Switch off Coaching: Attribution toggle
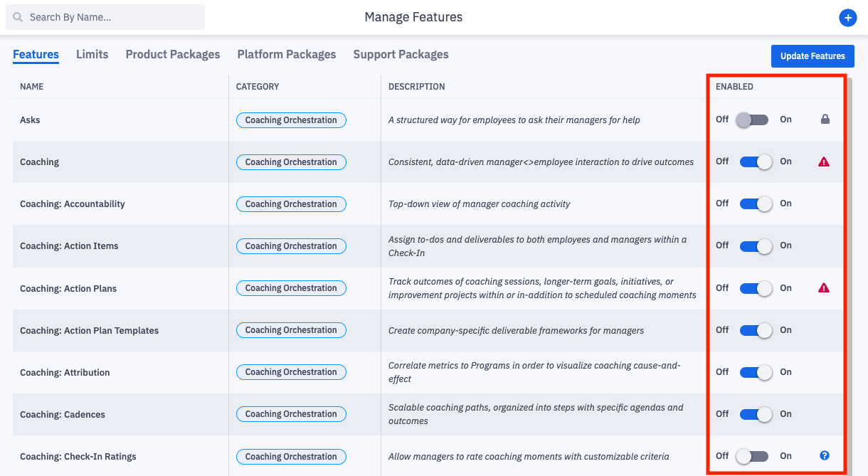 (756, 372)
